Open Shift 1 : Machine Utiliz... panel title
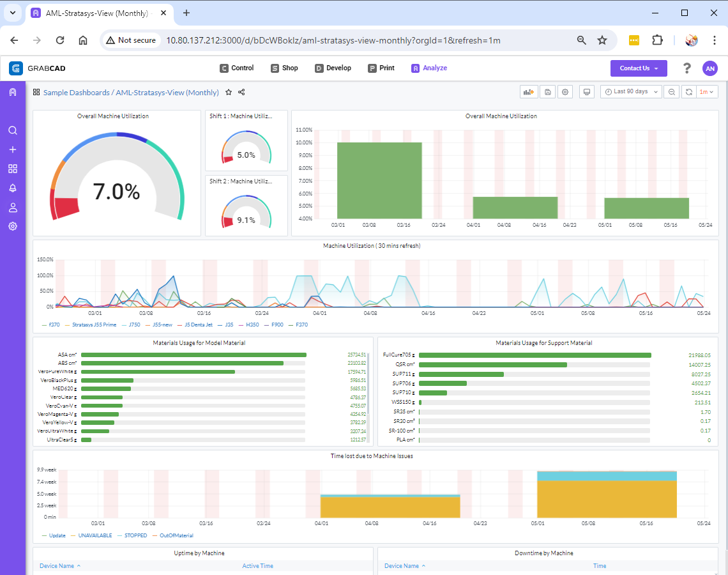The width and height of the screenshot is (728, 575). (241, 116)
